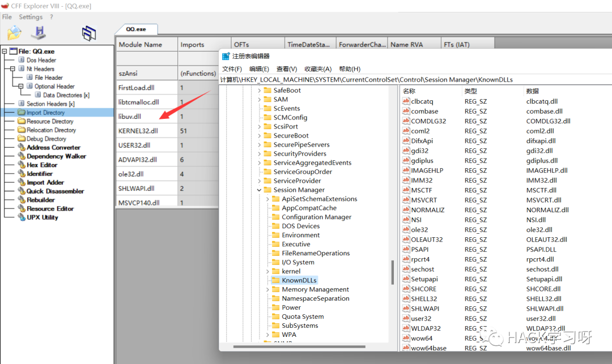Open Section Headers [x] node
Viewport: 612px width, 364px height.
pyautogui.click(x=50, y=104)
